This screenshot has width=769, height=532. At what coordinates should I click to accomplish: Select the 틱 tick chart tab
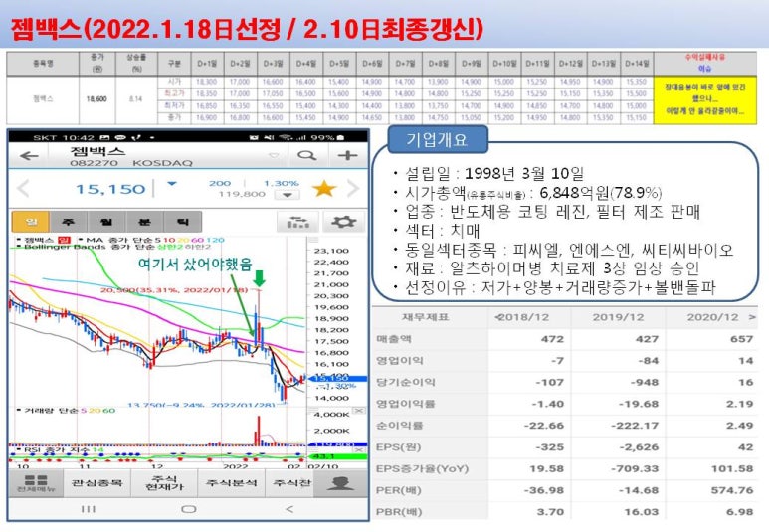(182, 222)
